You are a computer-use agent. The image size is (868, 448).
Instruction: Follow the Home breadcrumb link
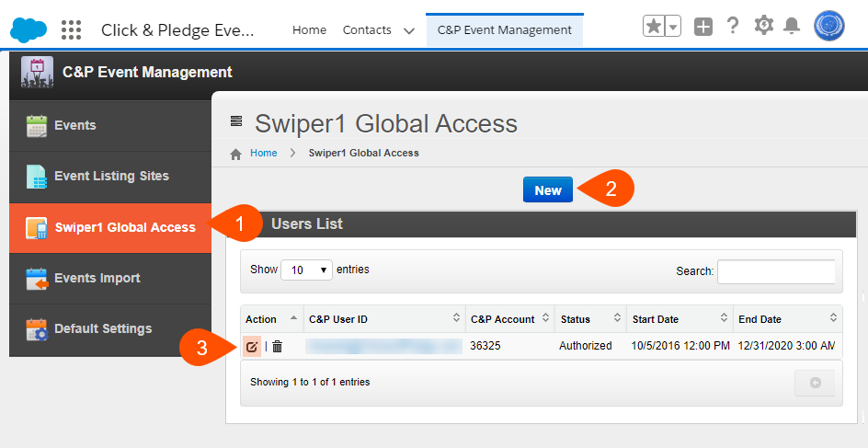pyautogui.click(x=264, y=153)
